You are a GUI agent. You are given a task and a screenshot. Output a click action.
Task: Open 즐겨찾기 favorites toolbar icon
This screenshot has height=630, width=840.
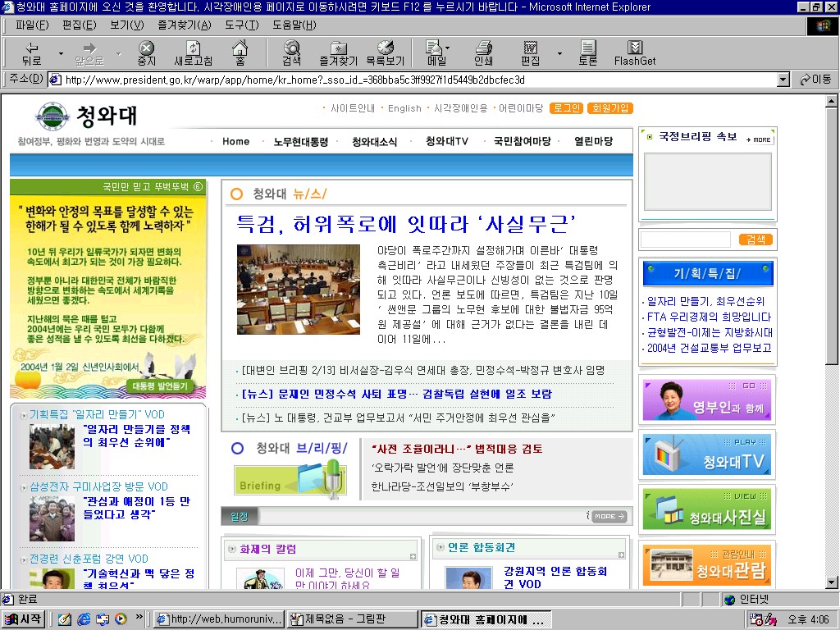coord(338,53)
